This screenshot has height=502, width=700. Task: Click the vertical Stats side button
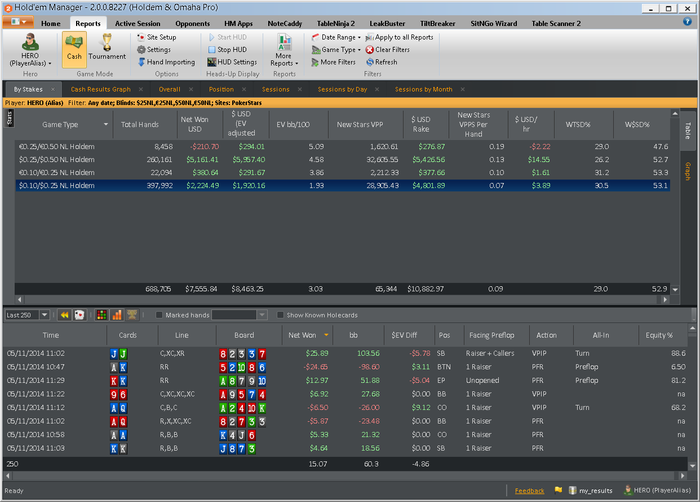10,118
